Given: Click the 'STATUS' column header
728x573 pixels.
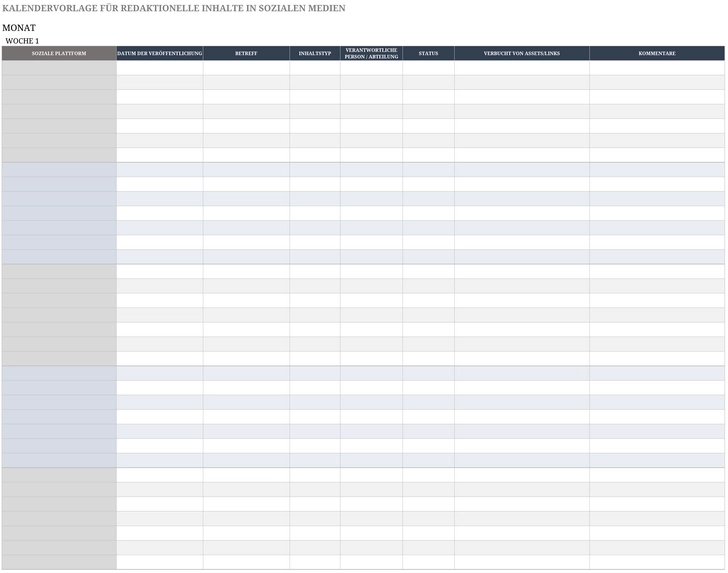Looking at the screenshot, I should click(x=428, y=53).
